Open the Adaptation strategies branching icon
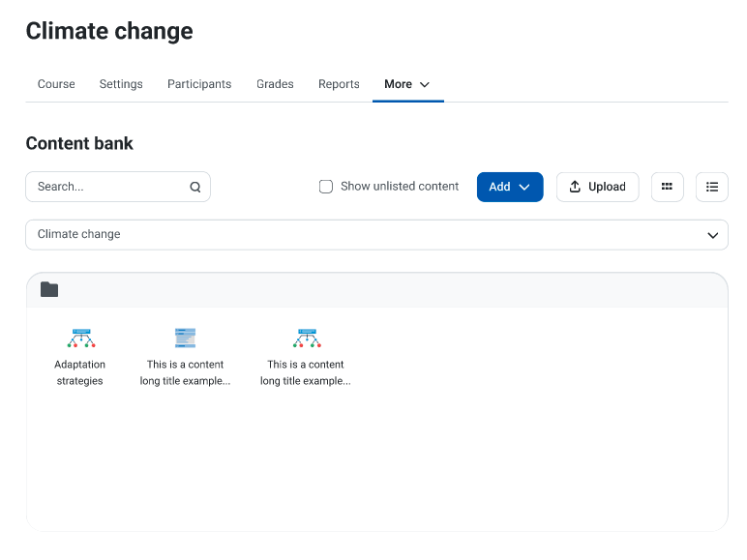 [x=81, y=339]
